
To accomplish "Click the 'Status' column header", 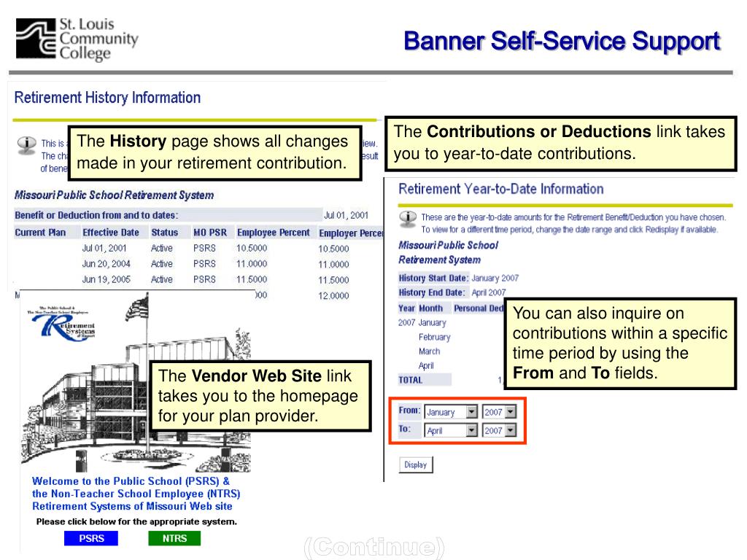I will (x=164, y=233).
